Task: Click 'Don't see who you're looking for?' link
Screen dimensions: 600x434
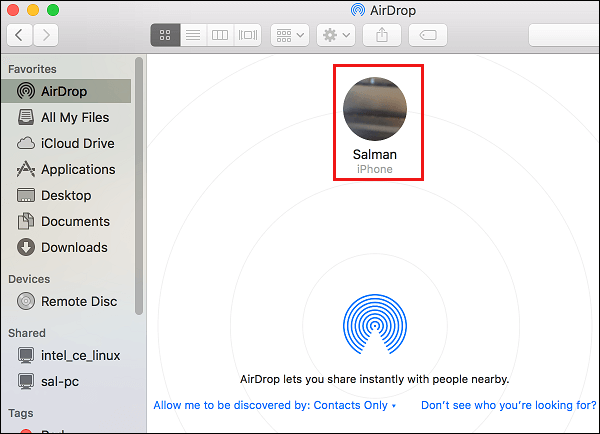Action: point(509,405)
